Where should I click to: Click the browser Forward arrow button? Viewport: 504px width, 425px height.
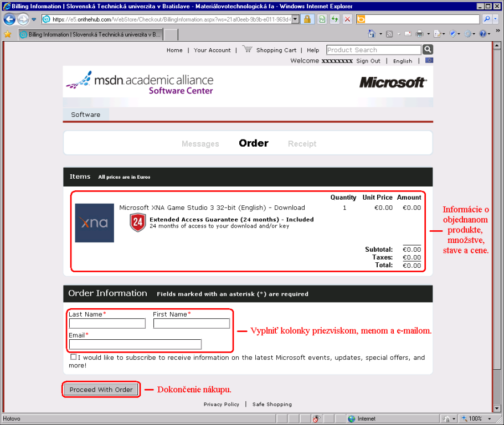point(23,19)
